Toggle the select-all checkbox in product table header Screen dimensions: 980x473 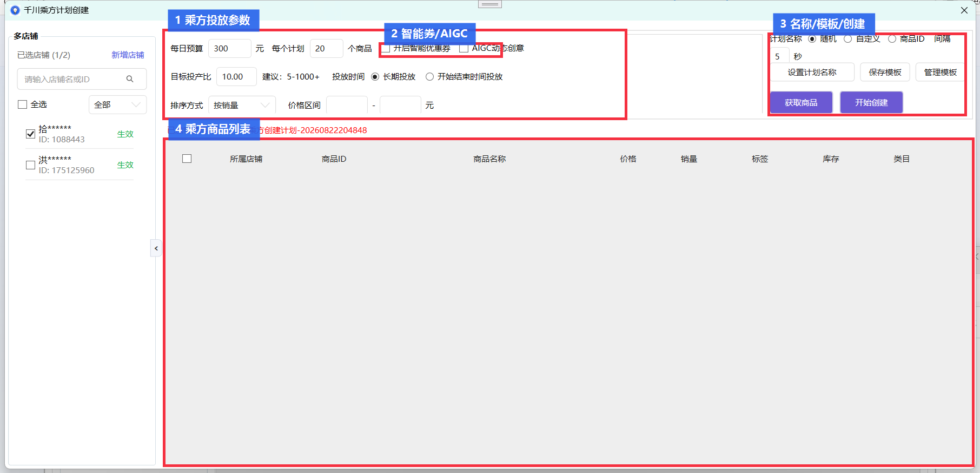[187, 159]
